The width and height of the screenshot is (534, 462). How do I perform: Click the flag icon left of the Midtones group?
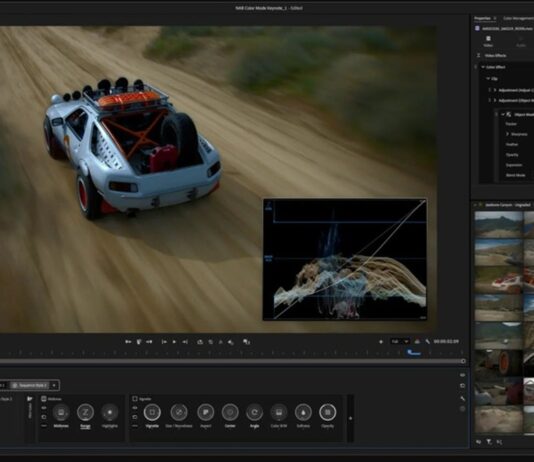coord(30,399)
